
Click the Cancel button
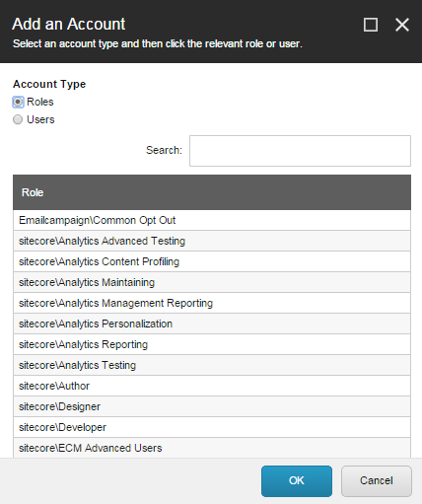coord(377,480)
